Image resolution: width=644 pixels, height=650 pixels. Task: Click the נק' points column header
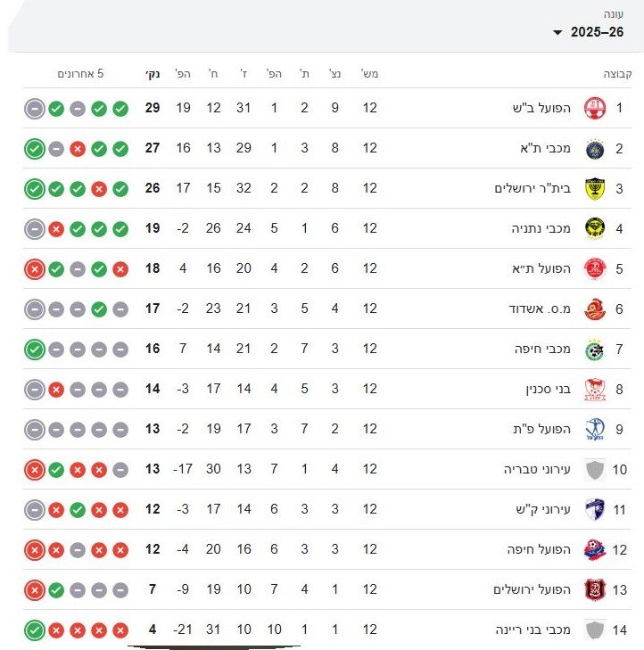(x=152, y=73)
